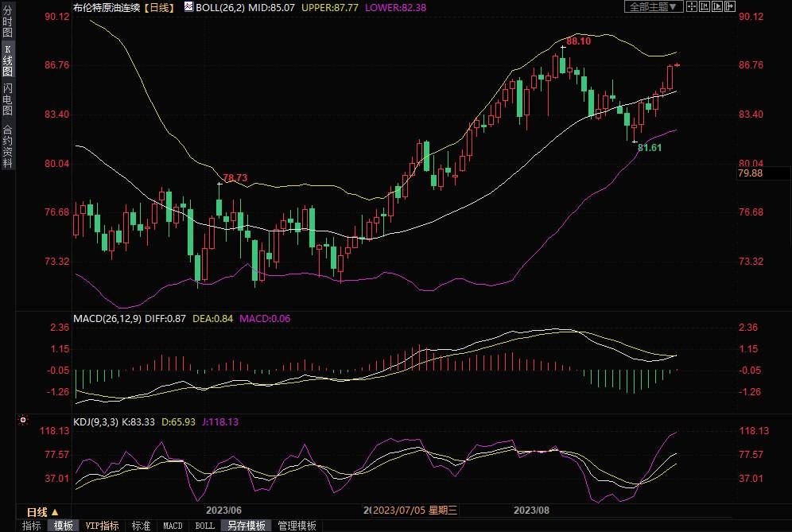Click the 2023/08 time axis label
The width and height of the screenshot is (792, 532).
pos(531,511)
